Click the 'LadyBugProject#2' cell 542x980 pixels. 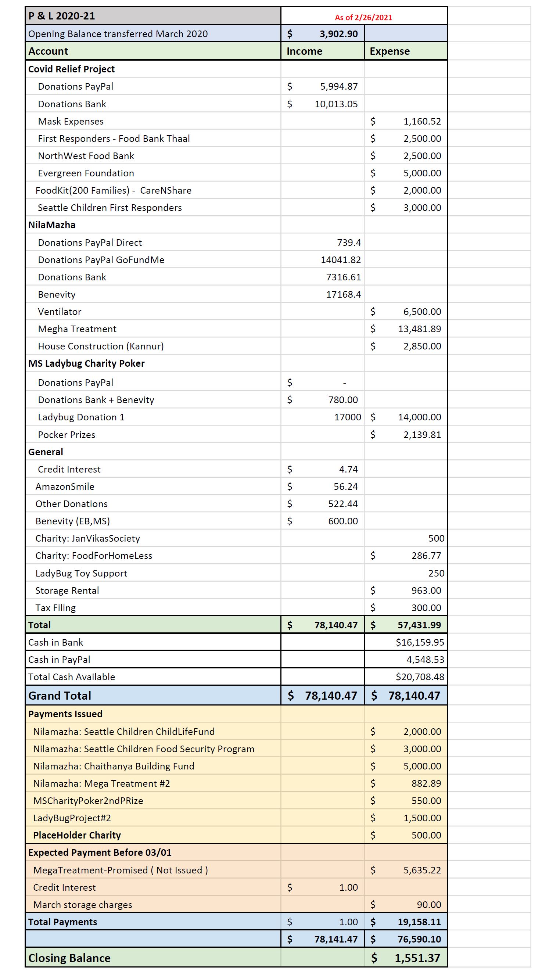coord(153,818)
